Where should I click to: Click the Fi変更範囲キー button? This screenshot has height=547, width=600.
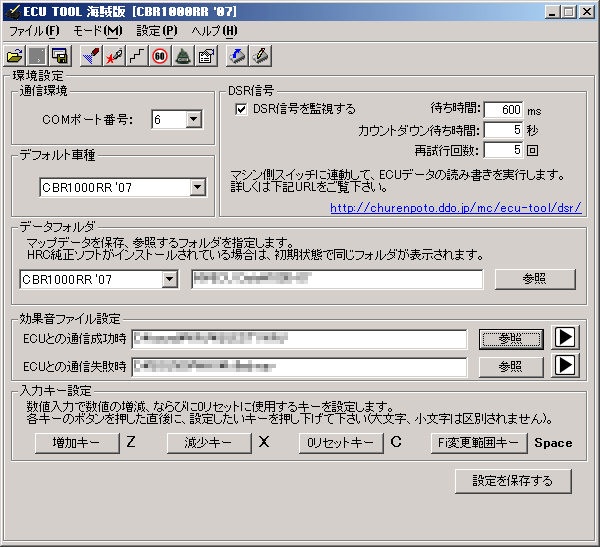[479, 443]
